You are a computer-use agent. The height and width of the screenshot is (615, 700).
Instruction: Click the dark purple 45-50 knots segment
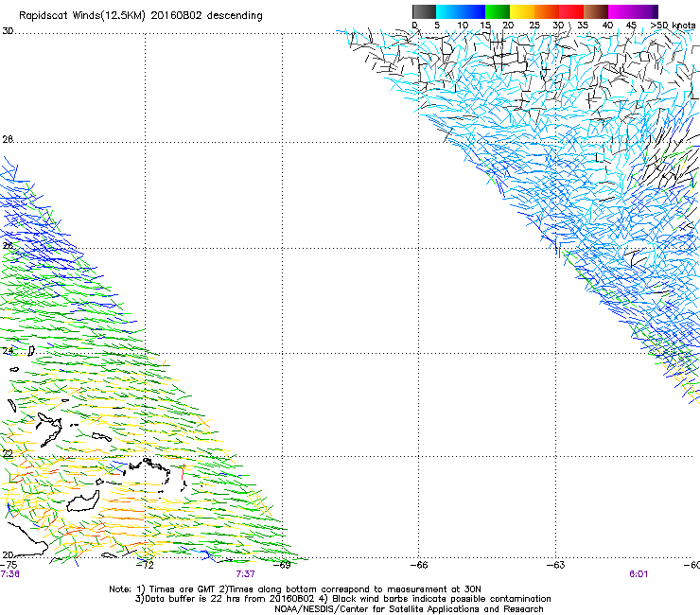[x=645, y=11]
